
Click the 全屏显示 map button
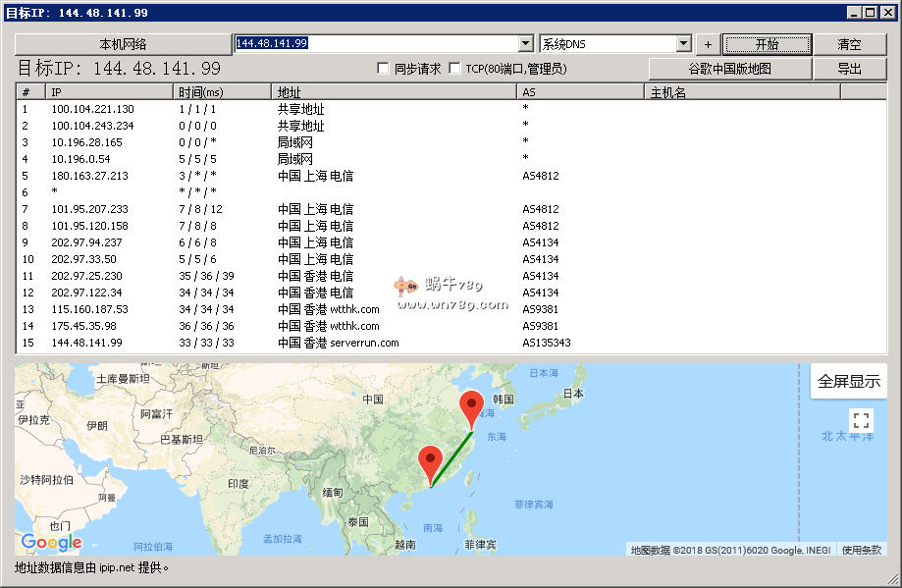coord(848,382)
